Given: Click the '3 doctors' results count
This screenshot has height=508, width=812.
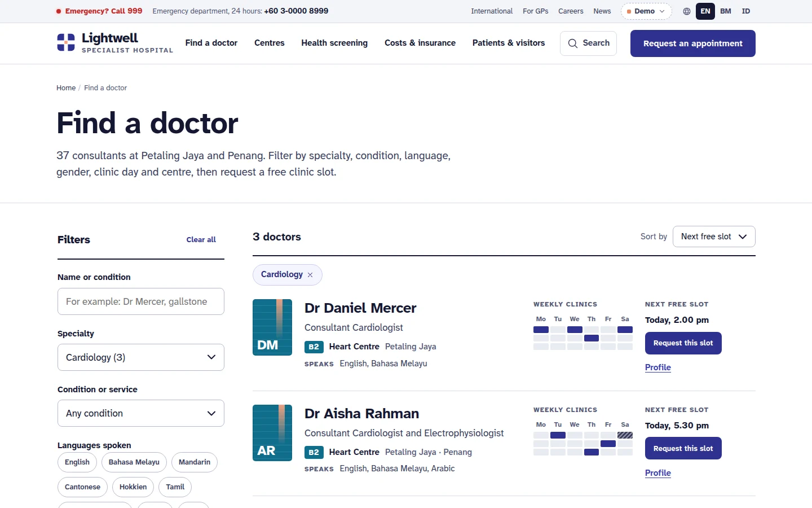Looking at the screenshot, I should [x=277, y=237].
